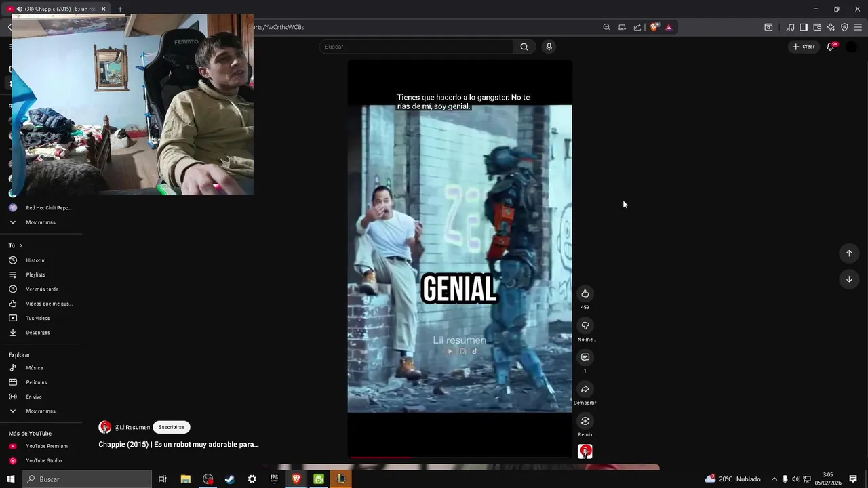Dislike the short with thumbs down
Viewport: 868px width, 488px height.
[x=585, y=325]
